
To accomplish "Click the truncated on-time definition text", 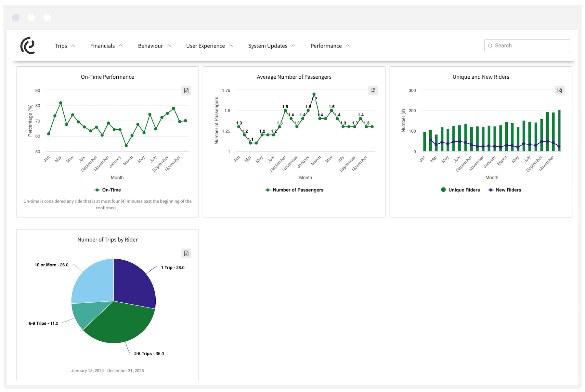I will tap(108, 204).
